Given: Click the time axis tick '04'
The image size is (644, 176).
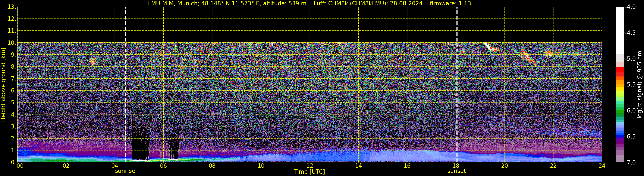Looking at the screenshot, I should 114,166.
